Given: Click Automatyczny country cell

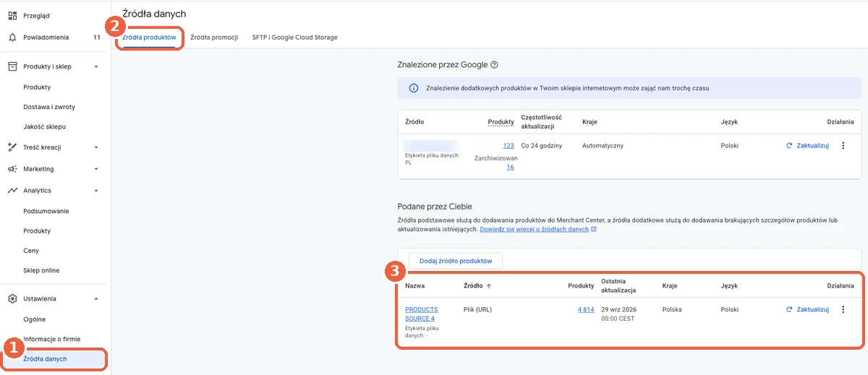Looking at the screenshot, I should (603, 145).
